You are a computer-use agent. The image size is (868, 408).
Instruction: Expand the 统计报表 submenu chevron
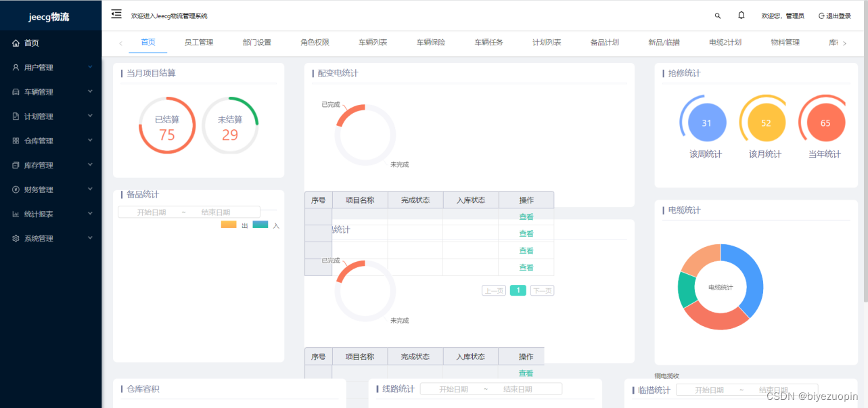point(90,213)
